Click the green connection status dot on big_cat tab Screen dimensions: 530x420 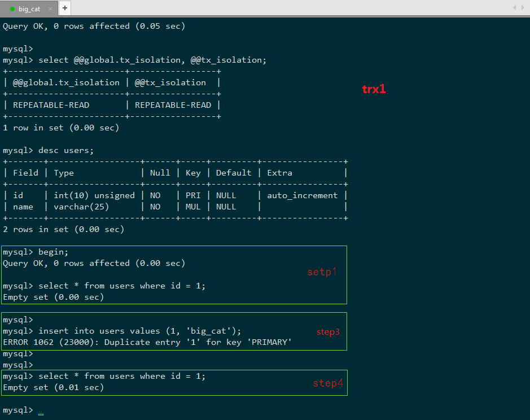(12, 9)
